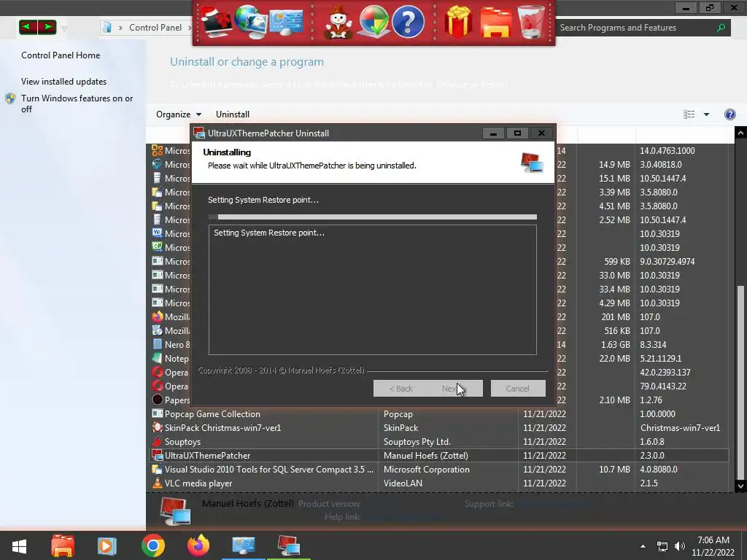Open View installed updates link
The width and height of the screenshot is (747, 560).
coord(64,82)
